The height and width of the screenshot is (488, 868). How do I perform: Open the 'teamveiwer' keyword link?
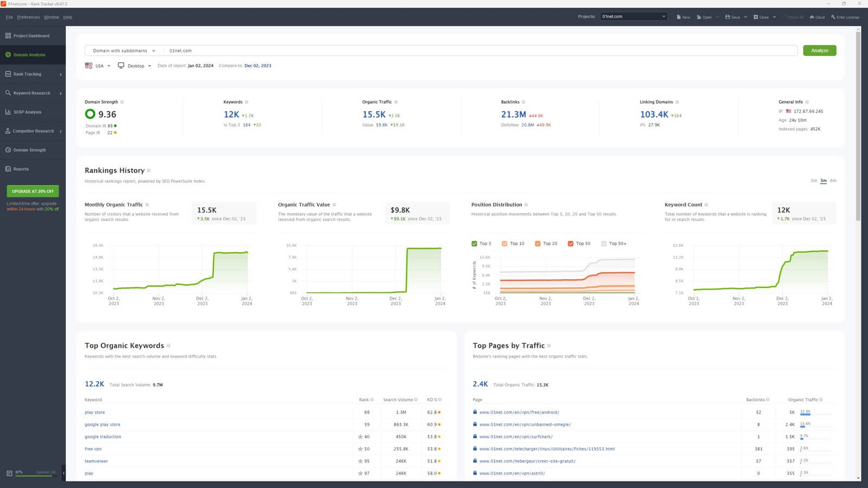click(x=96, y=461)
